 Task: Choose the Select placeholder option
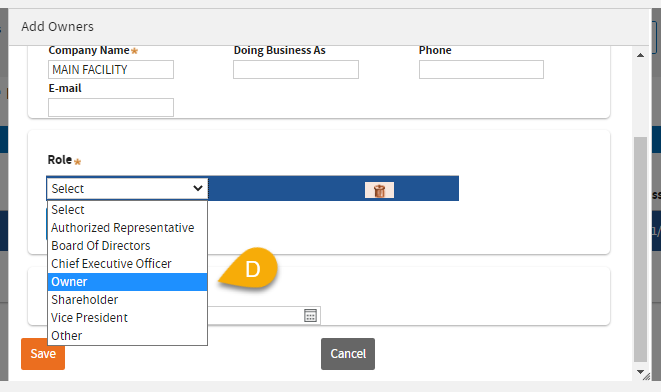(x=127, y=209)
